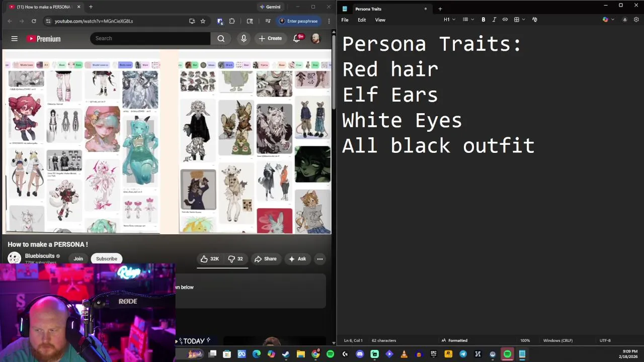Click the line "All black outfit" in Notepad
Viewport: 644px width, 362px height.
438,146
